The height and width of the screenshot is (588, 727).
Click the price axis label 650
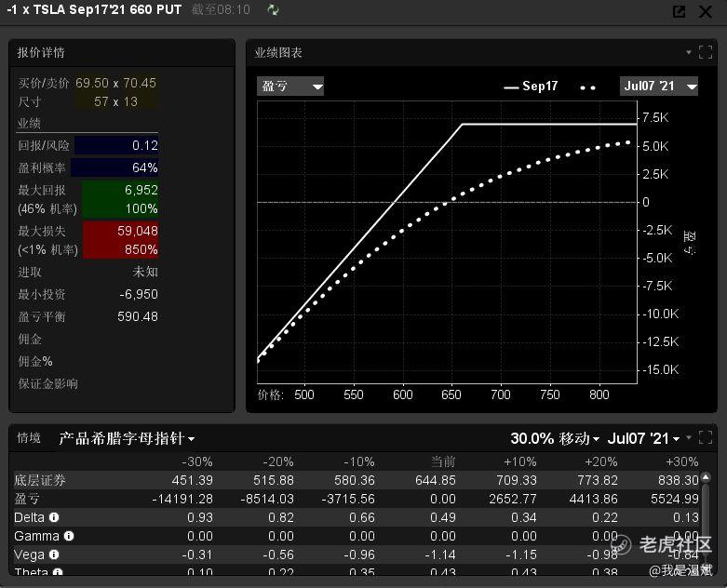click(x=451, y=394)
